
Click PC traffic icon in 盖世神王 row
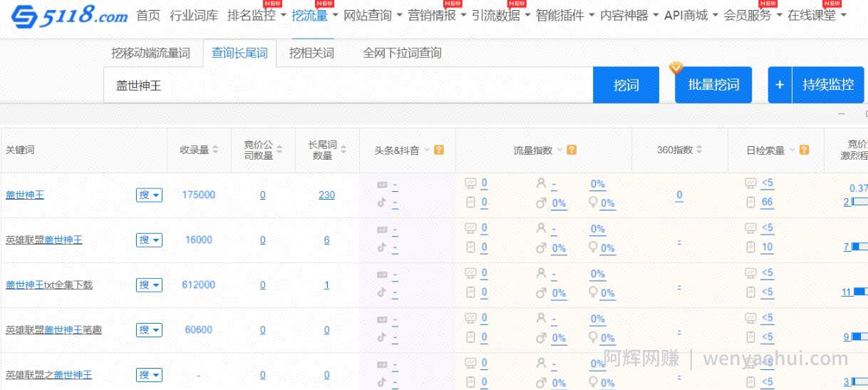coord(470,183)
